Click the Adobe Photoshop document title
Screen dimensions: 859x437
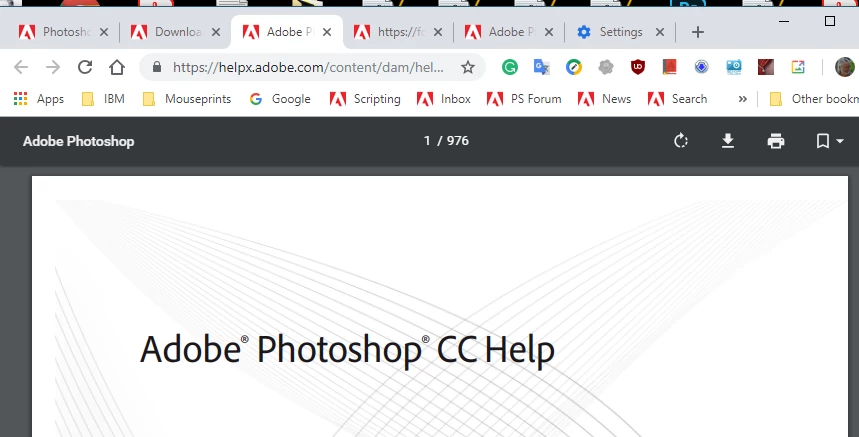pyautogui.click(x=78, y=141)
